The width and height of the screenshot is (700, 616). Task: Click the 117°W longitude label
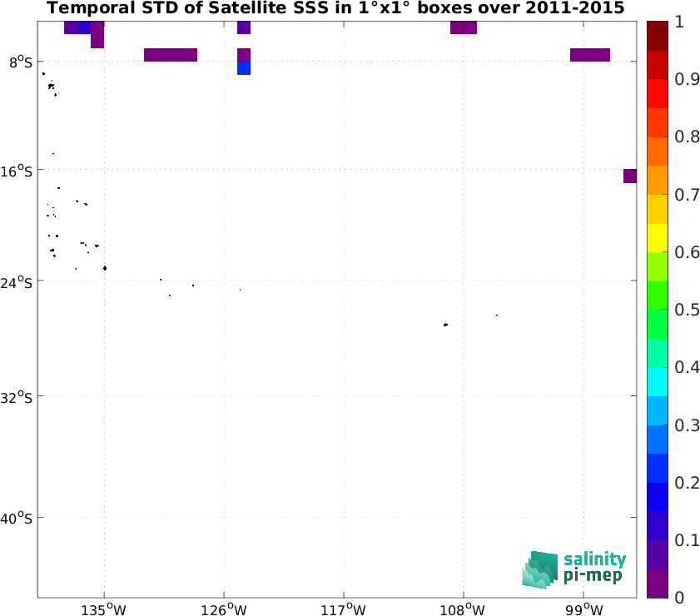(343, 609)
